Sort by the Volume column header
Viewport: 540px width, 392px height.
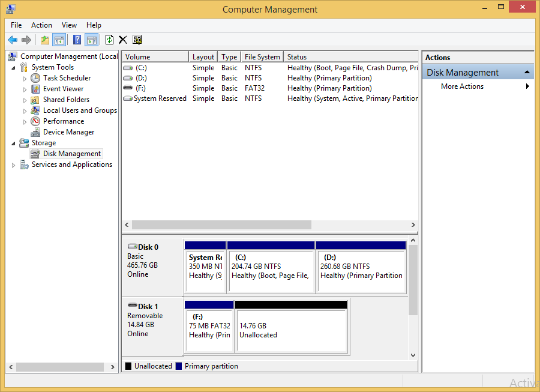(x=155, y=57)
